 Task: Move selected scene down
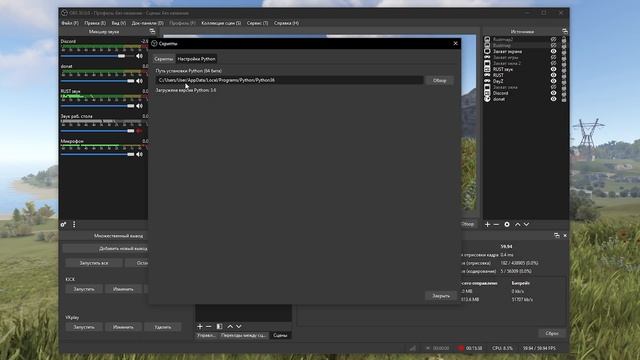click(239, 327)
